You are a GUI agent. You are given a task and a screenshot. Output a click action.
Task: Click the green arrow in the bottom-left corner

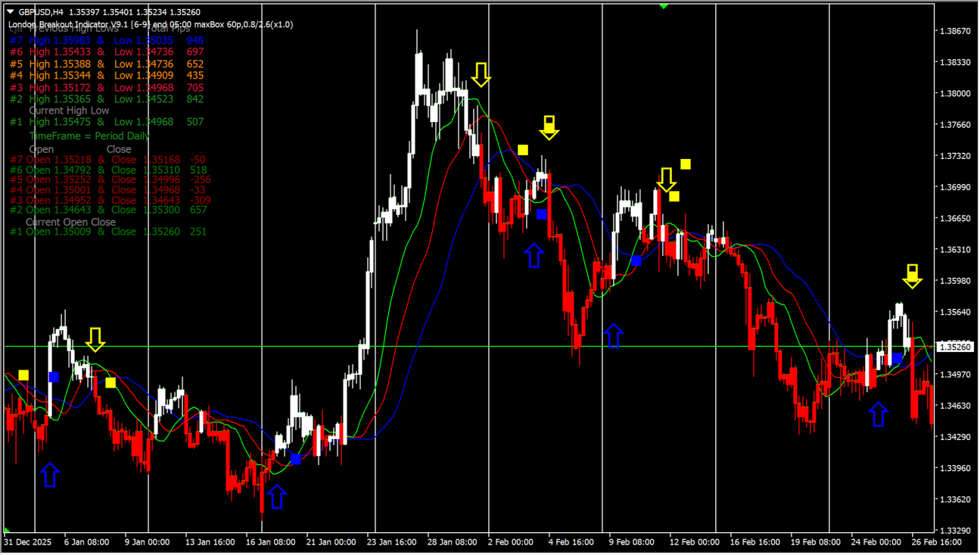click(x=7, y=531)
